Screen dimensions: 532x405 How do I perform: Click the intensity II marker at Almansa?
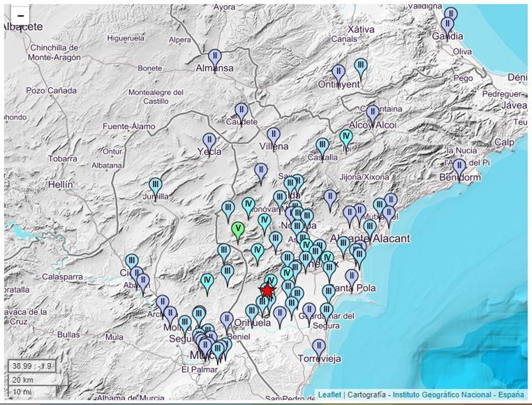pos(215,60)
